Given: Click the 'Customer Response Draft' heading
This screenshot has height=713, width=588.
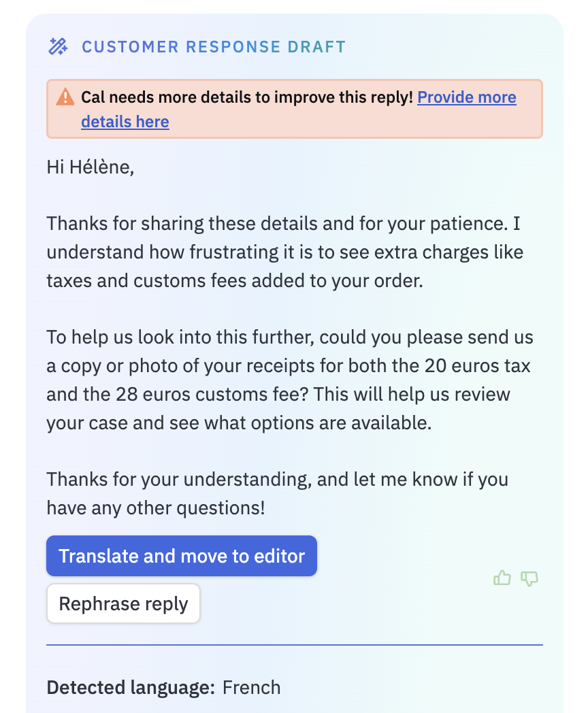Looking at the screenshot, I should pyautogui.click(x=214, y=47).
